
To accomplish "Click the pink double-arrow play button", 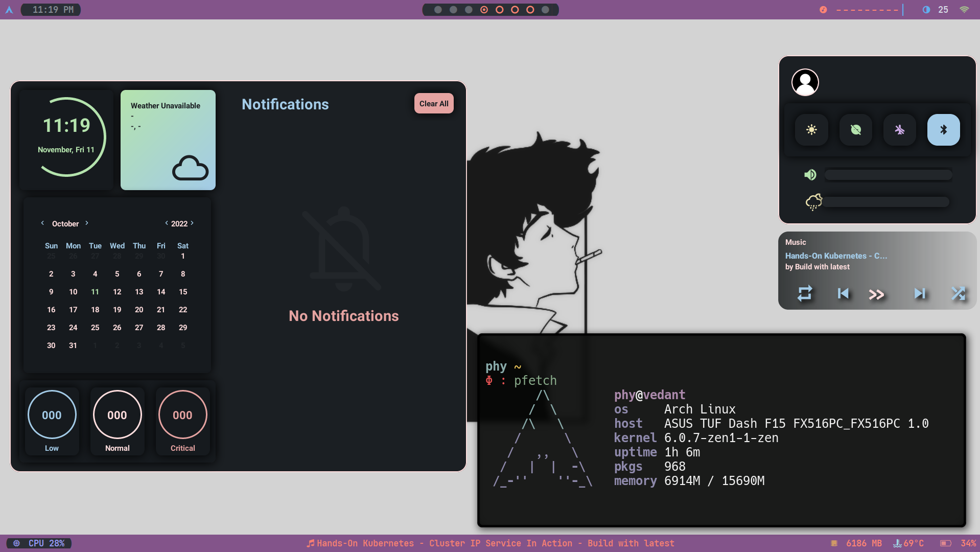I will click(876, 294).
